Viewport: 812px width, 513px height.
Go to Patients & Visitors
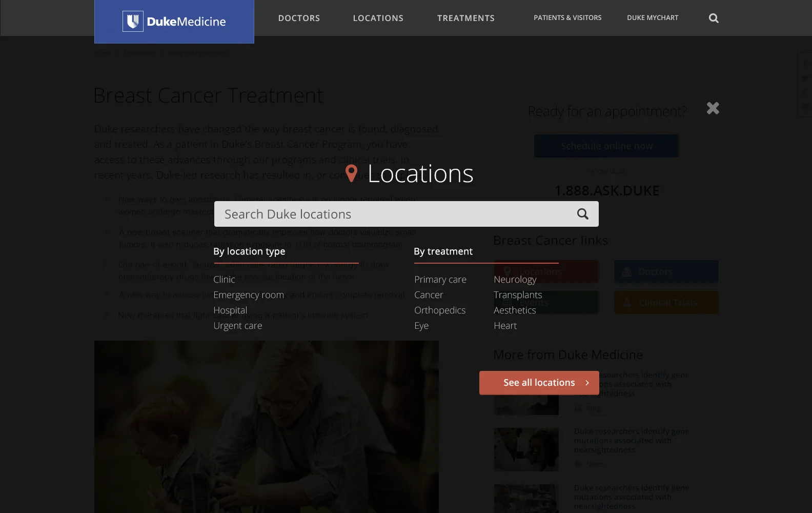pos(567,17)
